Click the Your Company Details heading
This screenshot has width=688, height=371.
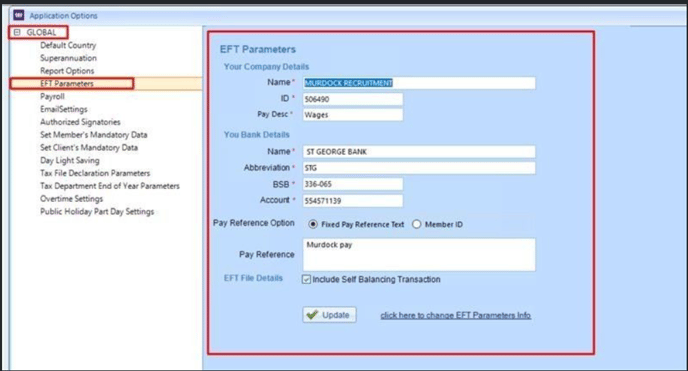coord(266,67)
